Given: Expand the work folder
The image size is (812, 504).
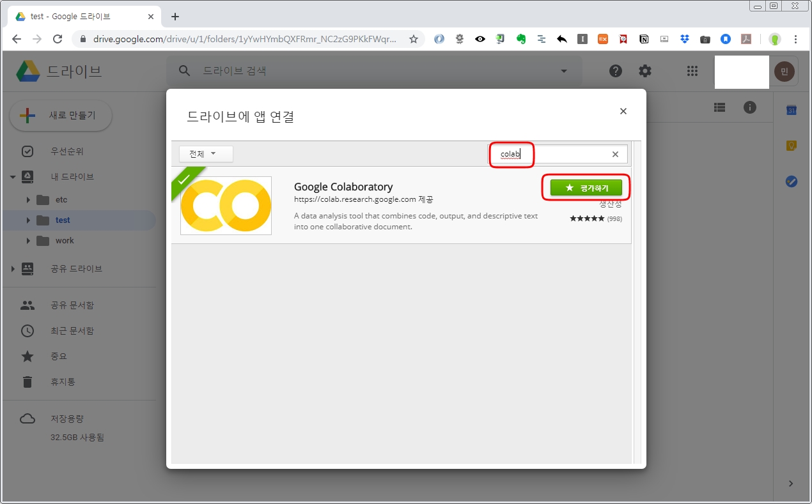Looking at the screenshot, I should (28, 241).
